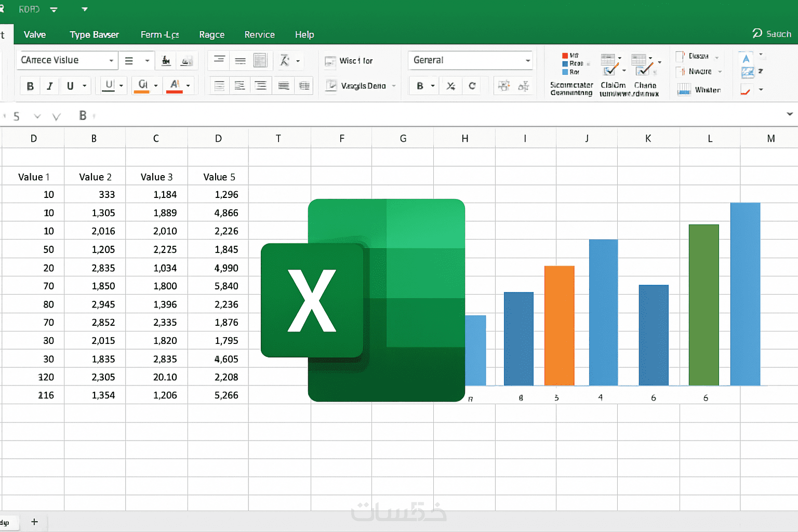
Task: Open the Ferm-Lcs ribbon tab
Action: (x=160, y=35)
